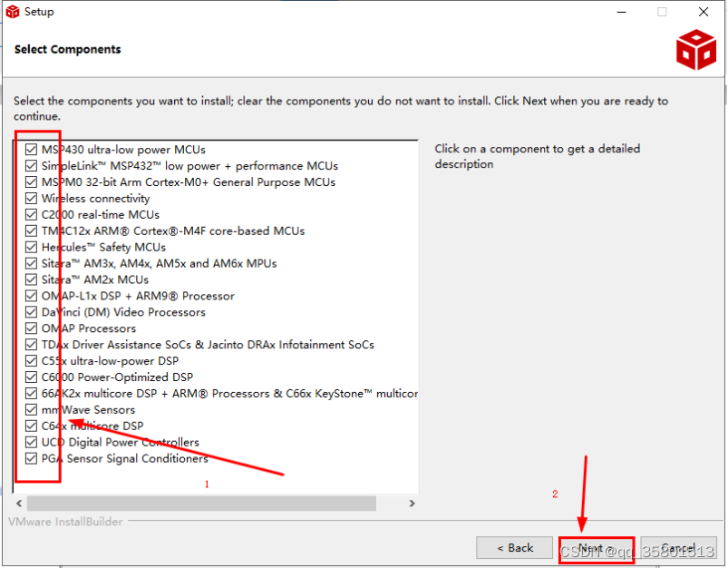The width and height of the screenshot is (728, 568).
Task: Select Hercules Safety MCUs component text
Action: click(103, 248)
